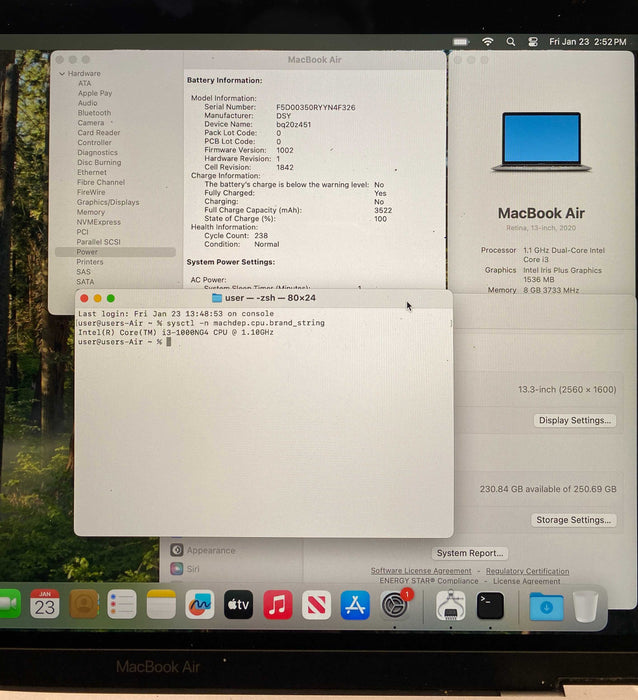
Task: Select Power in the Hardware list
Action: coord(115,252)
